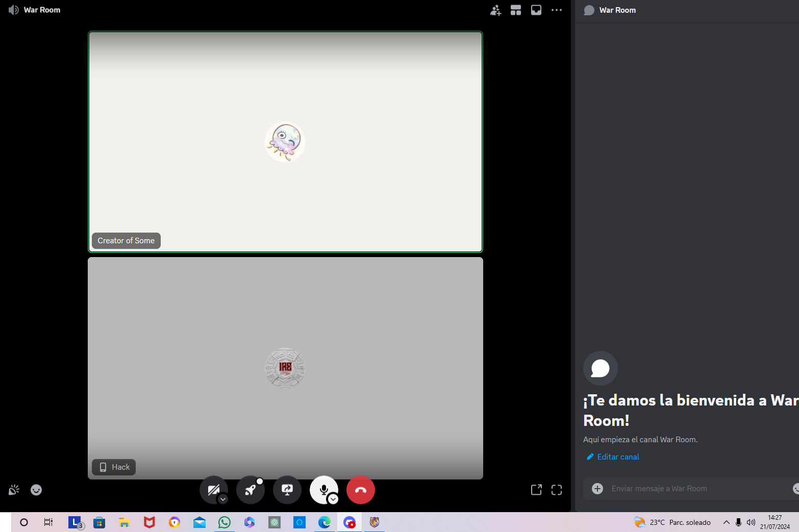Click the Creator of Some name label
Viewport: 799px width, 532px height.
[126, 241]
